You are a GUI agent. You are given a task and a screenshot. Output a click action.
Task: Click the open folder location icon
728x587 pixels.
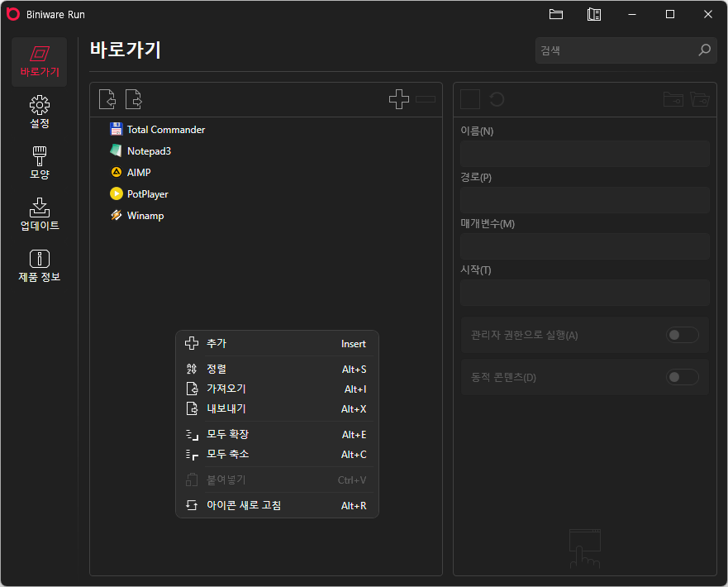tap(700, 99)
